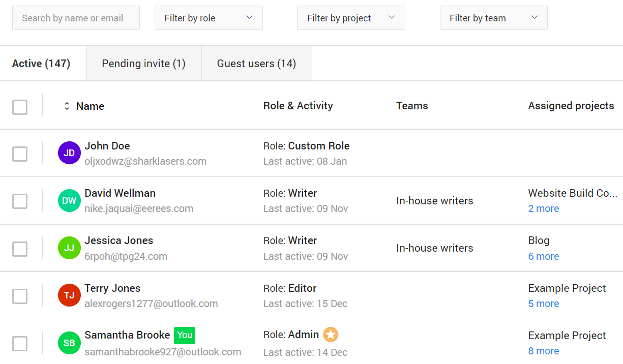Screen dimensions: 623x364
Task: Click the sort arrows beside Name header
Action: (x=67, y=106)
